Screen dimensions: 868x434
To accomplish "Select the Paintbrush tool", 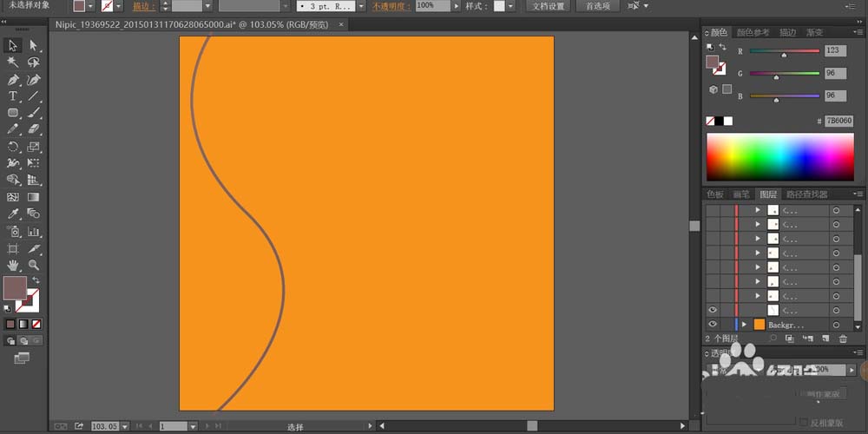I will pyautogui.click(x=34, y=113).
